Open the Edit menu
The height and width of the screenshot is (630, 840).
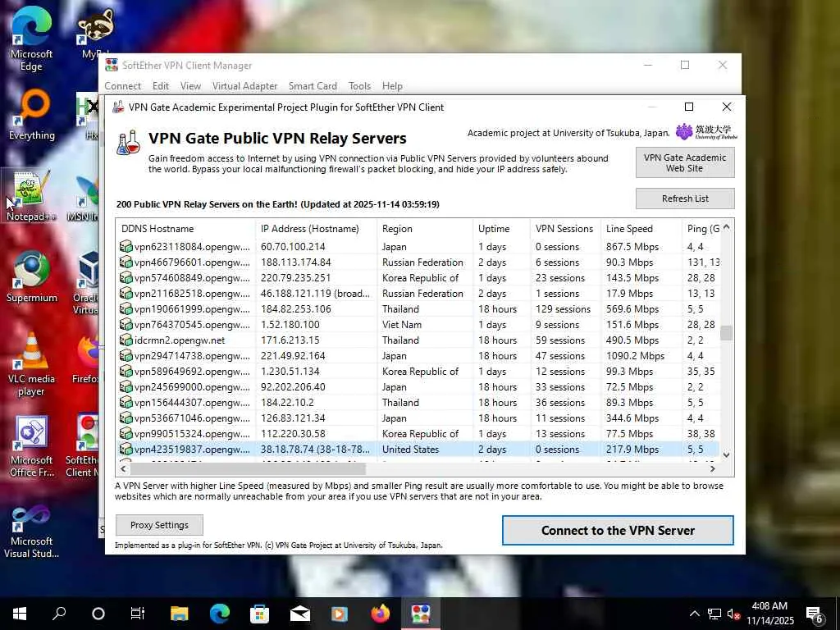[161, 85]
